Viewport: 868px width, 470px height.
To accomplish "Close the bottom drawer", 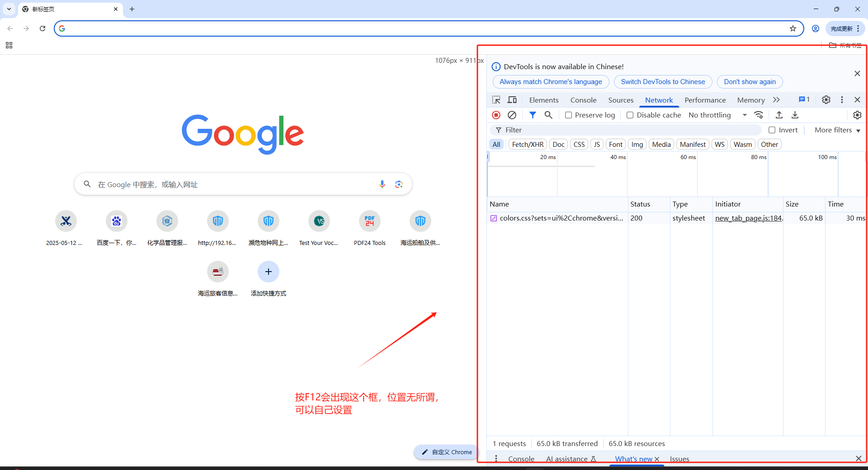I will (859, 459).
